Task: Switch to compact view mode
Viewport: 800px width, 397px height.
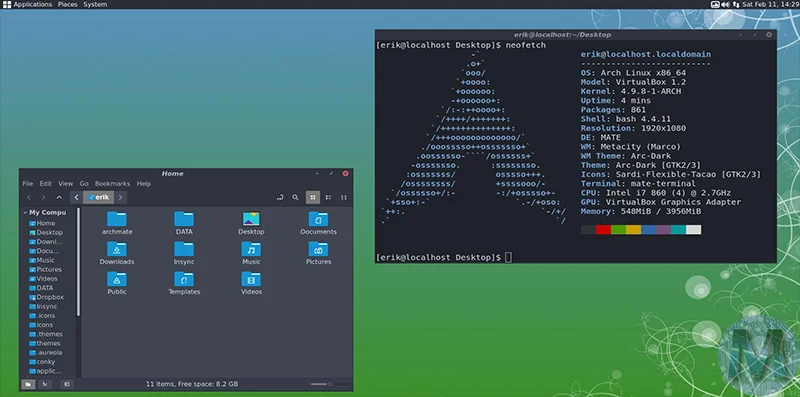Action: click(x=344, y=197)
